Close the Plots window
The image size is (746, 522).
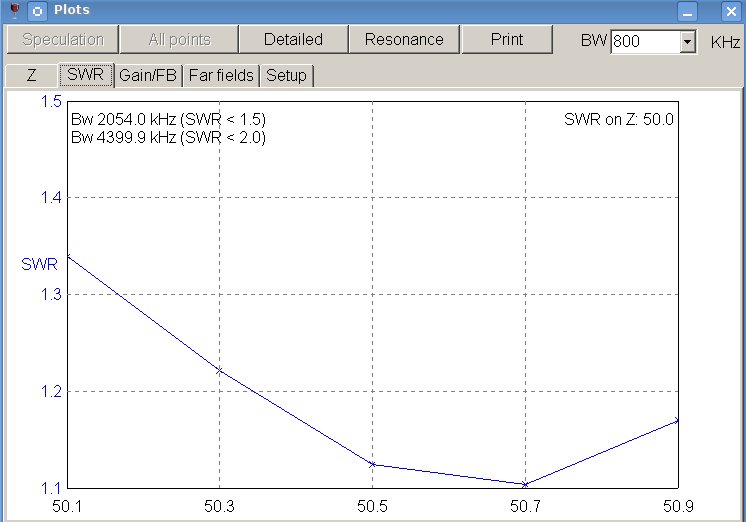pyautogui.click(x=731, y=11)
